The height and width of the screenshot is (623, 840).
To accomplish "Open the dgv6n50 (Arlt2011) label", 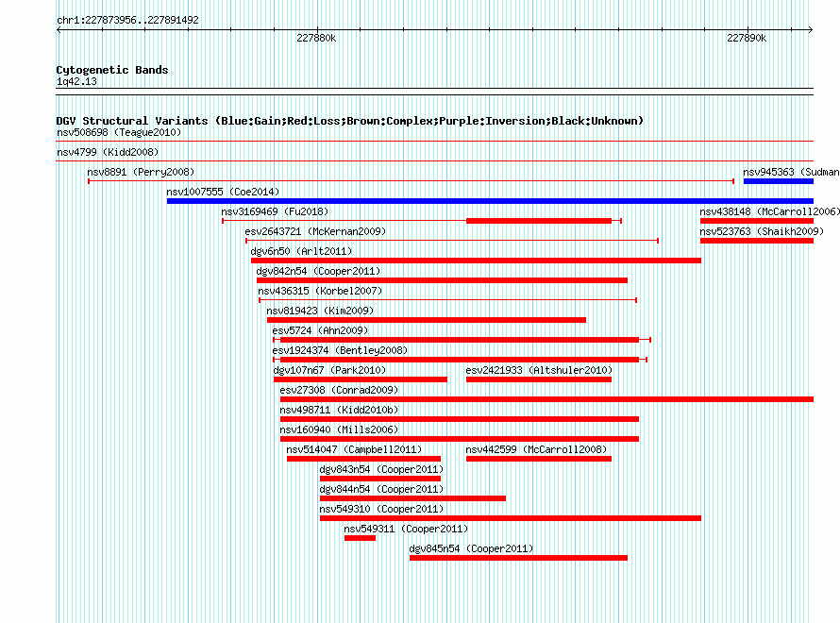I will pyautogui.click(x=302, y=251).
